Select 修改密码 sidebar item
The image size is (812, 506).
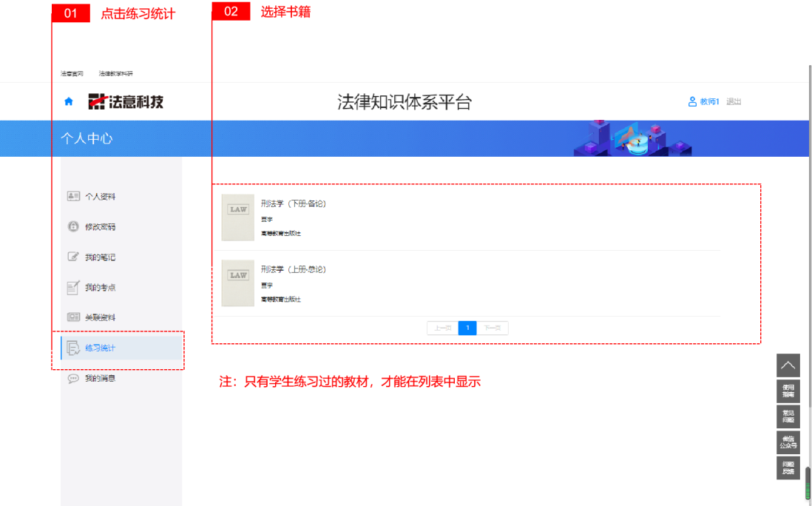tap(100, 227)
